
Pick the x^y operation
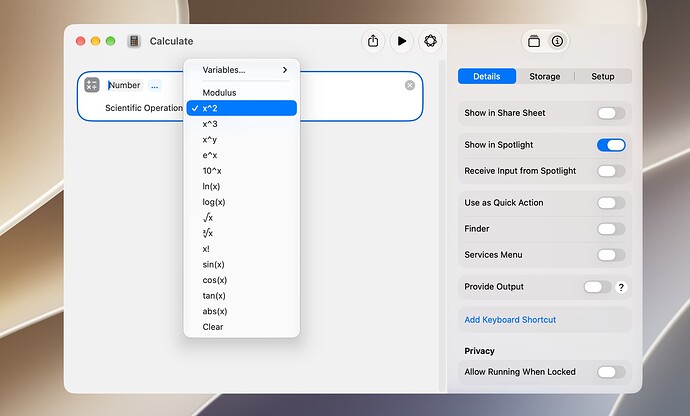pos(242,140)
